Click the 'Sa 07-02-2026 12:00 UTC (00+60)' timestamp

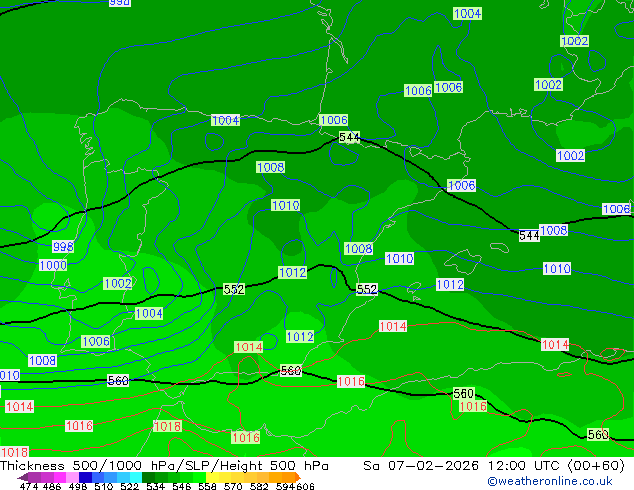[494, 466]
